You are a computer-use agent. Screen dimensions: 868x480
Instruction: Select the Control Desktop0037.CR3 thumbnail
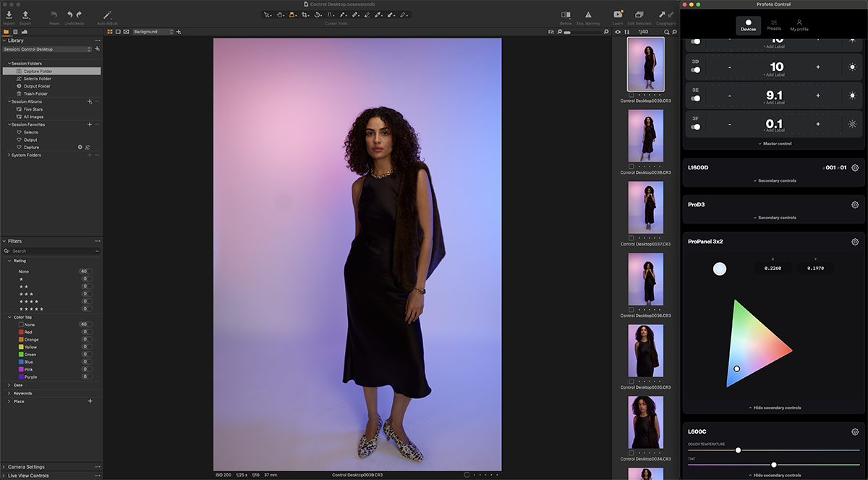tap(645, 208)
